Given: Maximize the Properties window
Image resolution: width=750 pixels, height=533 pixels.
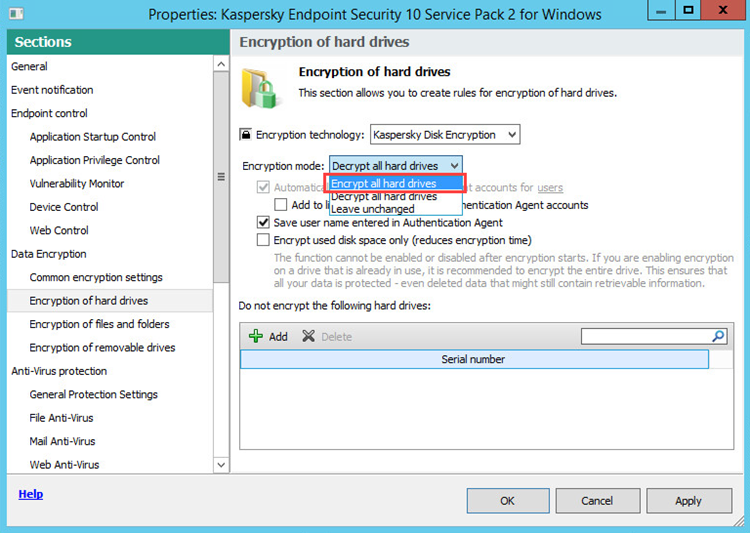Looking at the screenshot, I should pos(688,10).
